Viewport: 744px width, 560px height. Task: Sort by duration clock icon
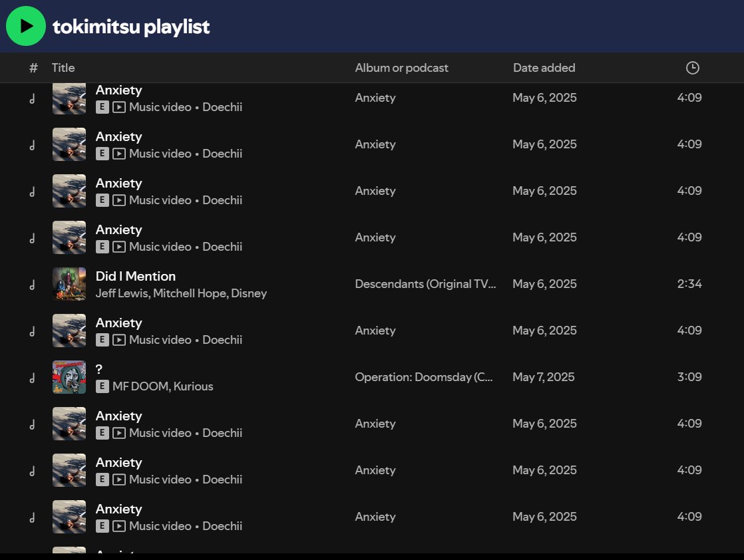692,68
